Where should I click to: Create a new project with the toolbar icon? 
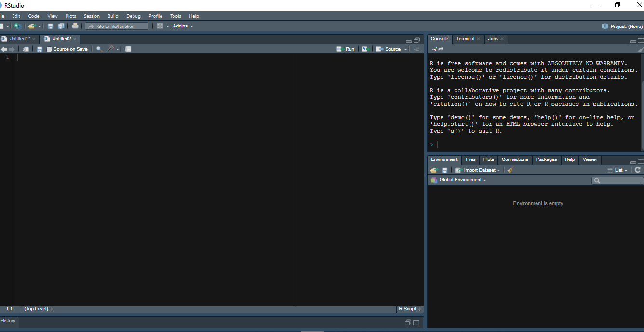tap(18, 26)
